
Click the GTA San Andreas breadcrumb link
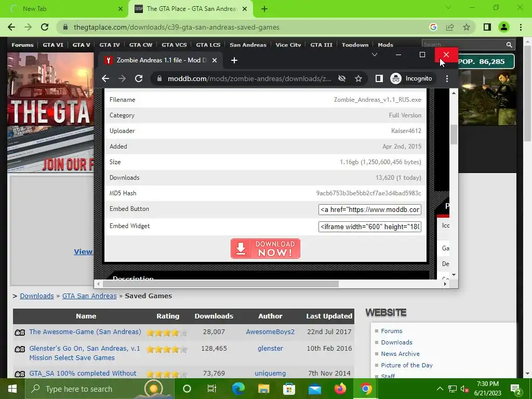point(89,296)
